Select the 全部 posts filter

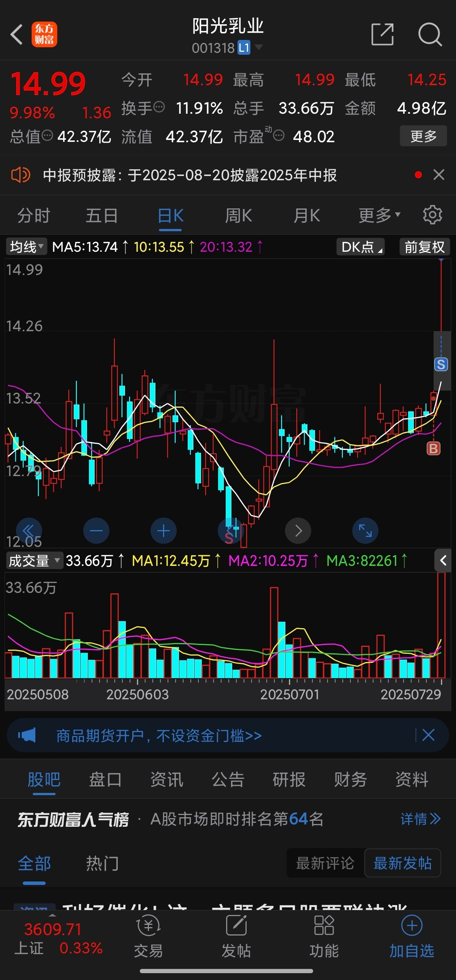click(34, 863)
